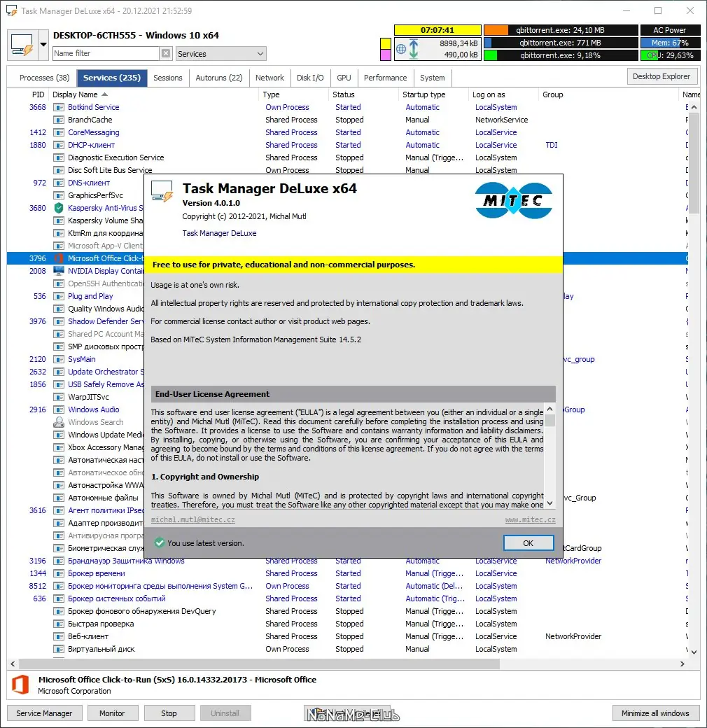The height and width of the screenshot is (728, 707).
Task: Click Виртуальный диск service icon
Action: point(59,649)
